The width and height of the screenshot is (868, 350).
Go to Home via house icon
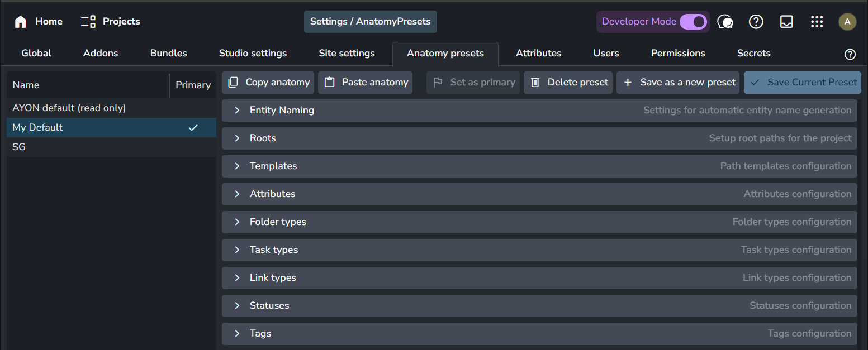click(21, 22)
